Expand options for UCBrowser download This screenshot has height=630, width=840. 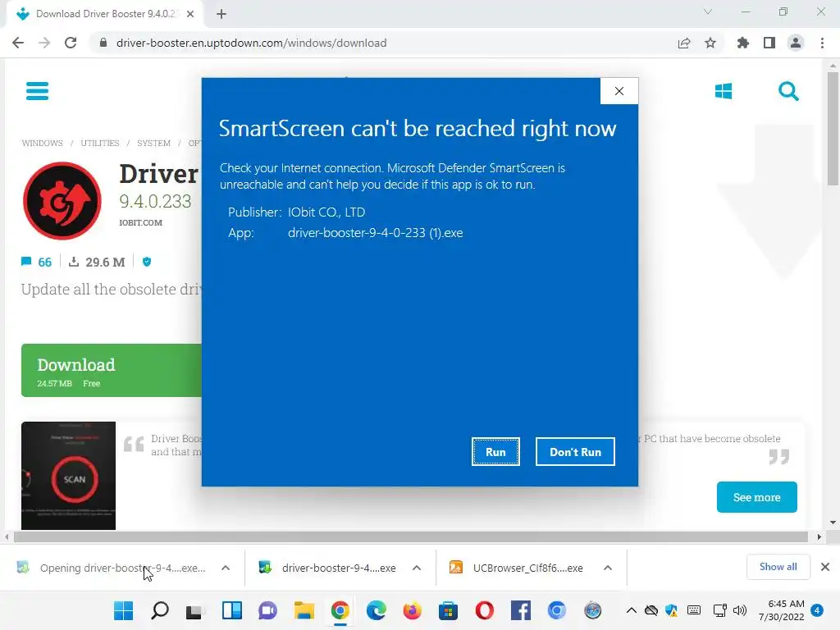[608, 568]
